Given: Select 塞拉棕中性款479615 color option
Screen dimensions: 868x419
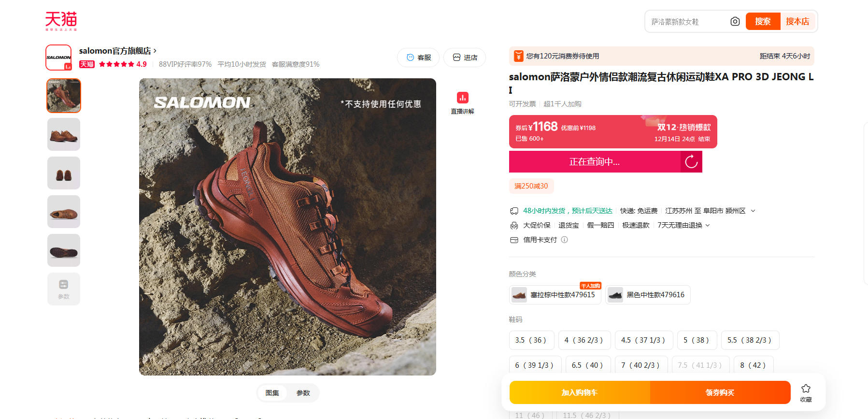Looking at the screenshot, I should coord(555,295).
